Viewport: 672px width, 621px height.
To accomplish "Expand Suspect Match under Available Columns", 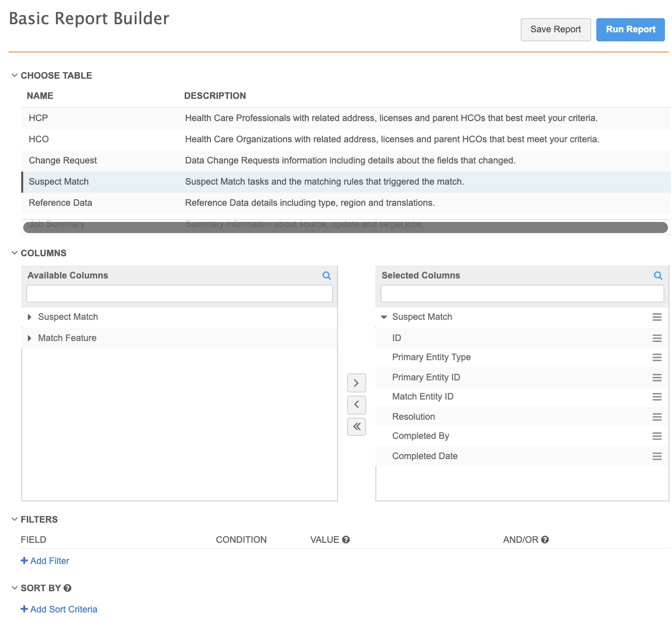I will [30, 317].
